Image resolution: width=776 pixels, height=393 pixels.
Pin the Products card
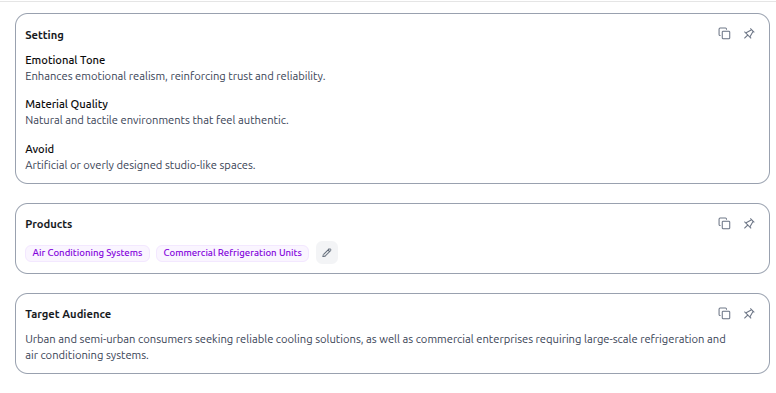point(749,224)
